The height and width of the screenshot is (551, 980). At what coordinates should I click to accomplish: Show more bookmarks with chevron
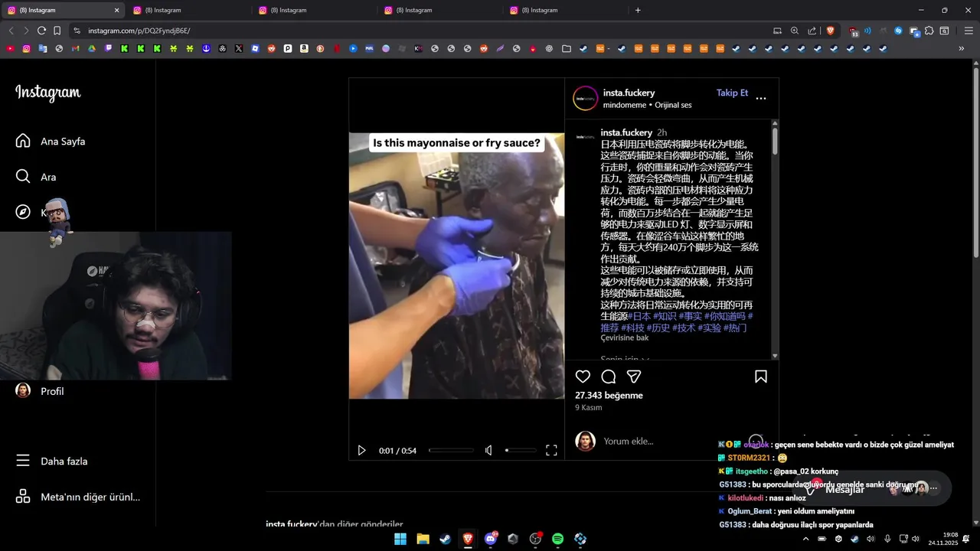pyautogui.click(x=962, y=48)
